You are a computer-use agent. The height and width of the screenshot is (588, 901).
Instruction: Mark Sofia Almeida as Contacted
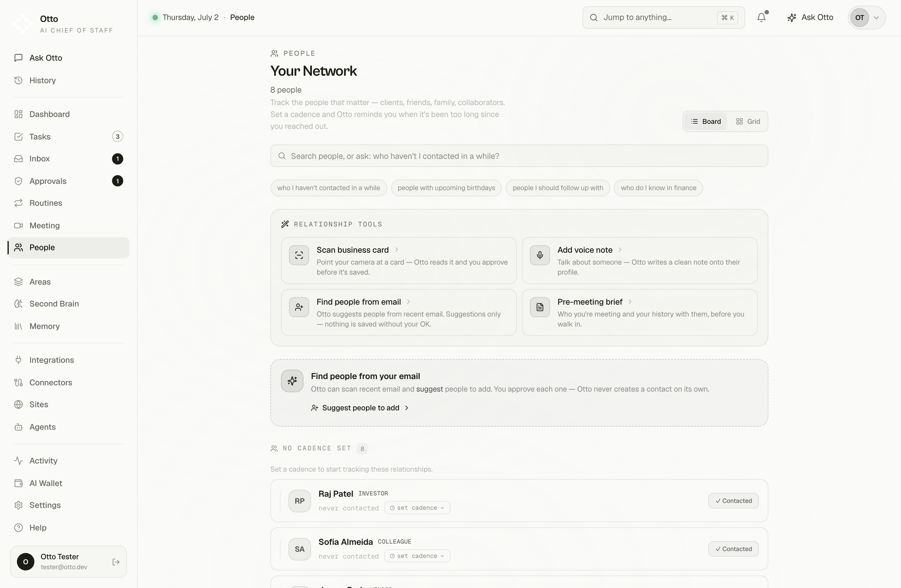click(733, 550)
